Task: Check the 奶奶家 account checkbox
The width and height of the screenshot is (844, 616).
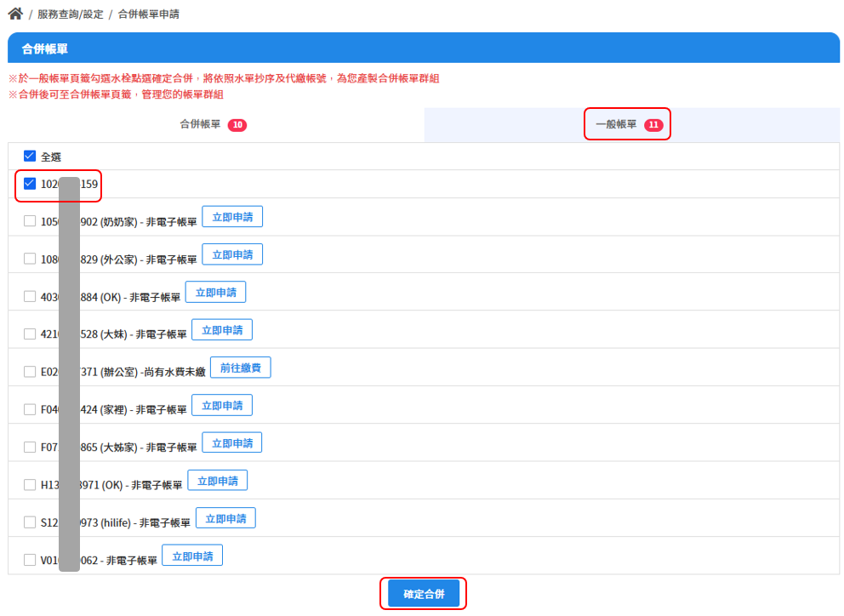Action: [x=30, y=221]
